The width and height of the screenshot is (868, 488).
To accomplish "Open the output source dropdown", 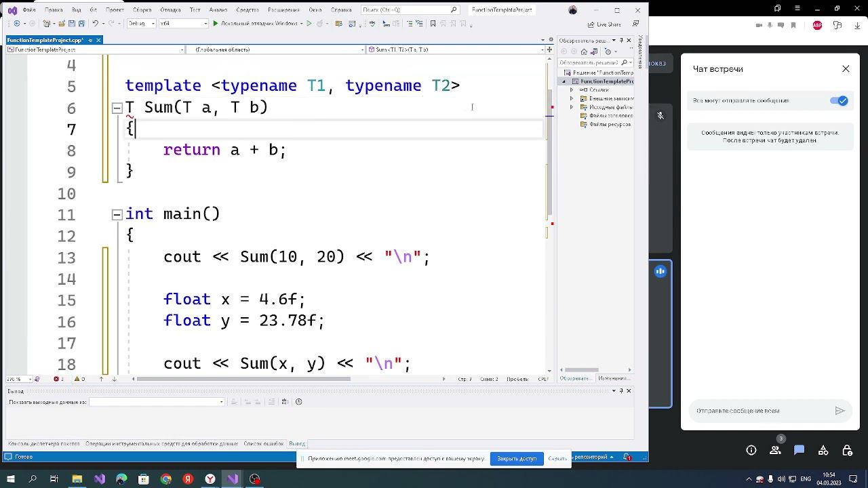I will [x=157, y=402].
